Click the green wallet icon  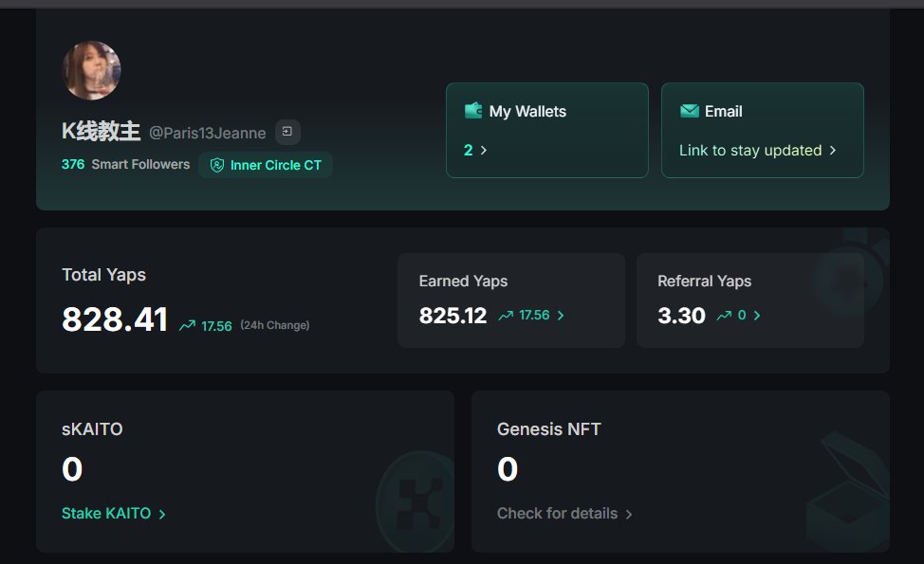tap(473, 111)
